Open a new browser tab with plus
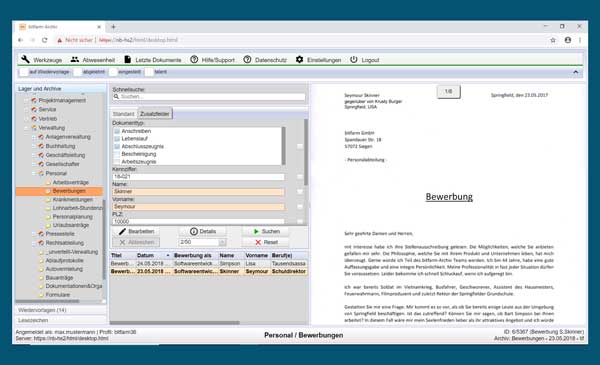The width and height of the screenshot is (600, 365). [113, 26]
